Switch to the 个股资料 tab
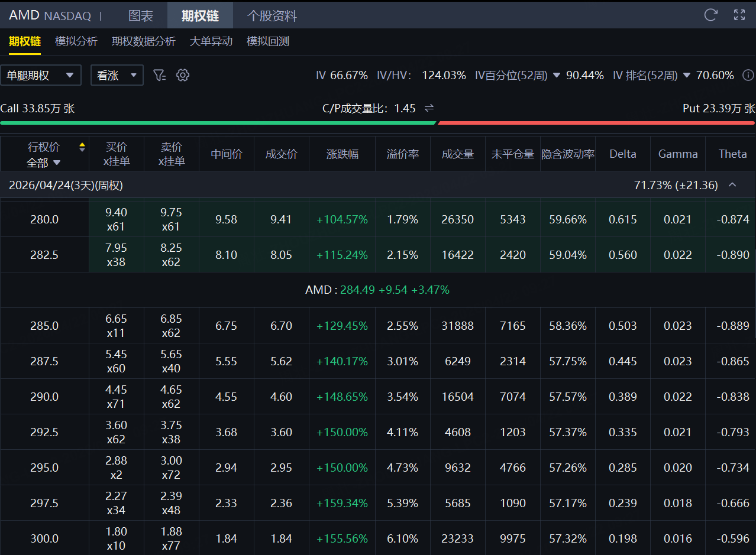Viewport: 756px width, 555px height. [x=272, y=15]
